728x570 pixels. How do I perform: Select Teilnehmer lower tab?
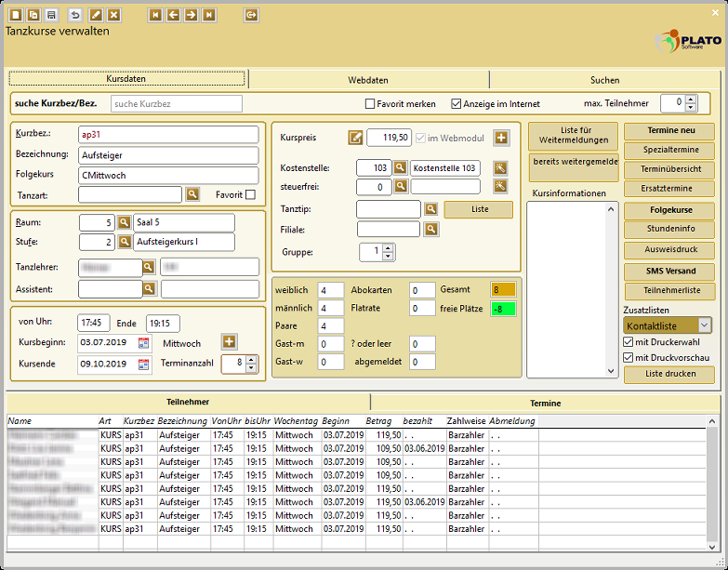[188, 402]
